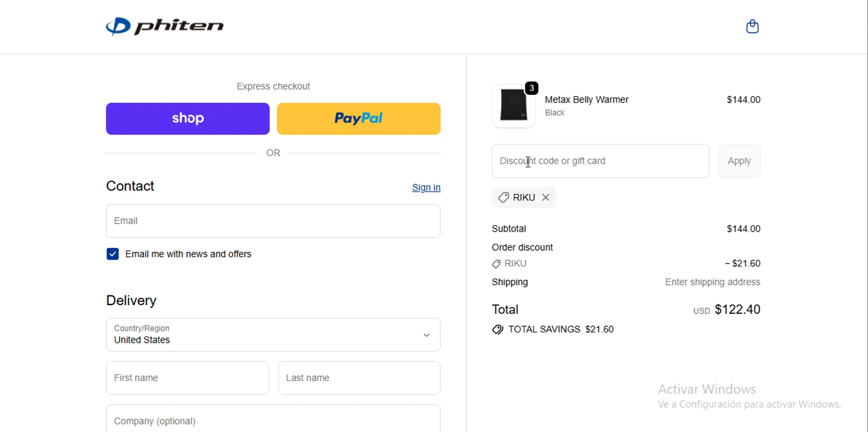This screenshot has width=868, height=432.
Task: Pay with PayPal express button
Action: coord(359,119)
